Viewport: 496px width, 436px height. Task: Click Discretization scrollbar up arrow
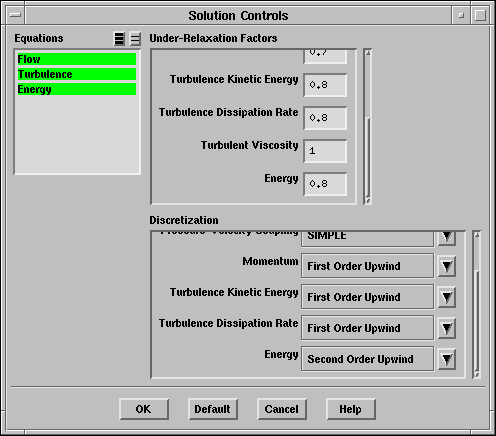(x=477, y=235)
